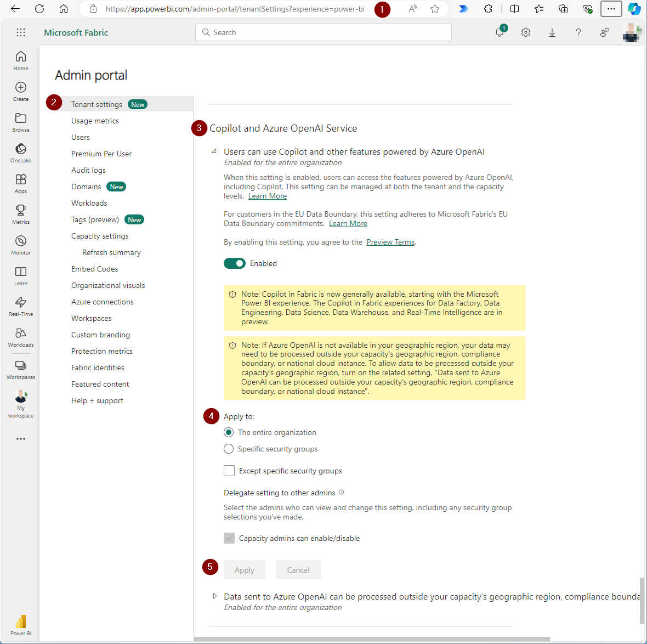Screen dimensions: 647x644
Task: Open Apps in left rail
Action: tap(21, 184)
